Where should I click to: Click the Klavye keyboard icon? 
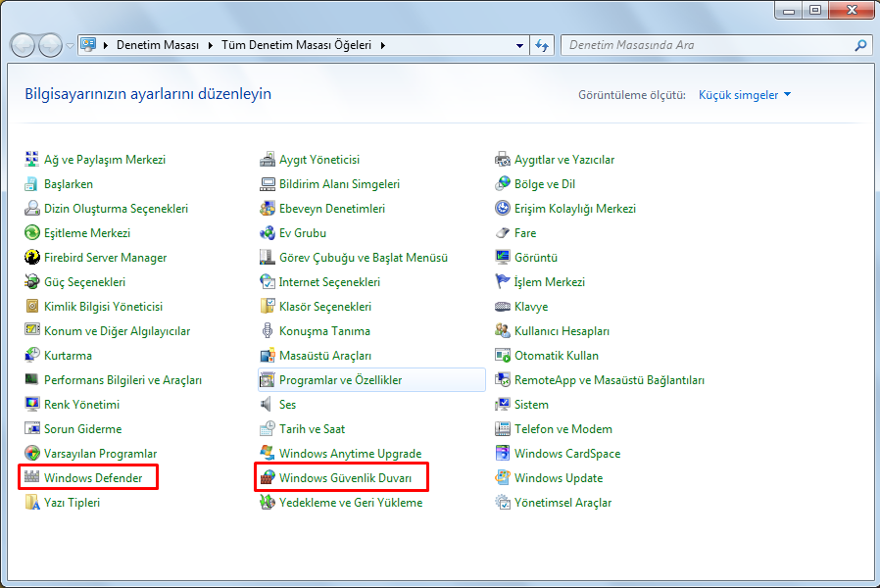point(503,307)
